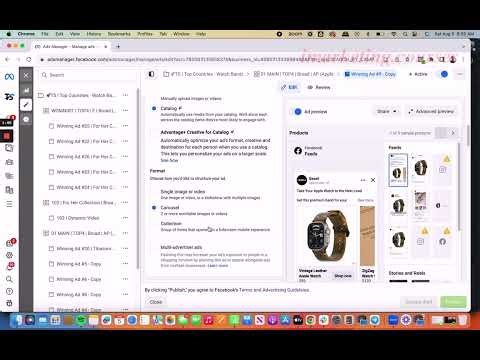Close the dark editing side panel

[x=26, y=76]
